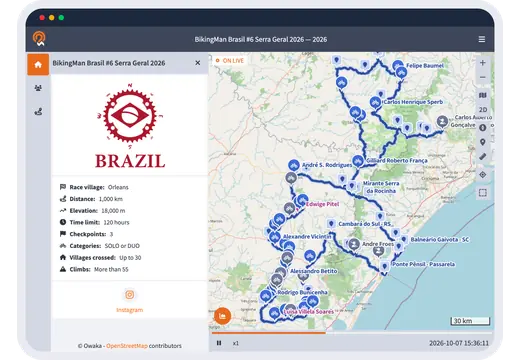Click the Checkpoints: 3 row
The image size is (520, 360).
point(86,234)
